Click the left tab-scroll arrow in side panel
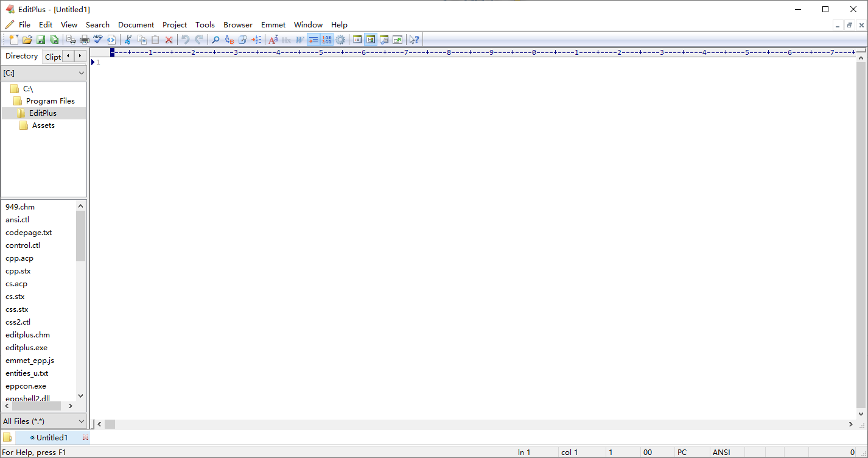 [68, 56]
